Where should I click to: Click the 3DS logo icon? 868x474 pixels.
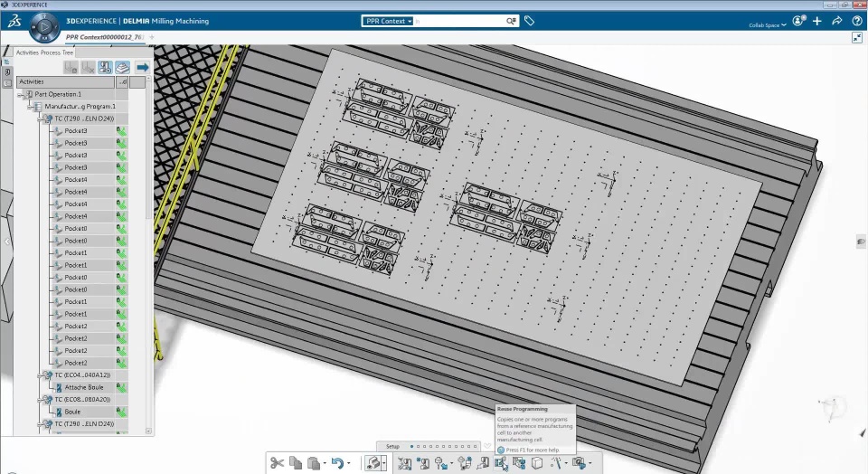14,21
